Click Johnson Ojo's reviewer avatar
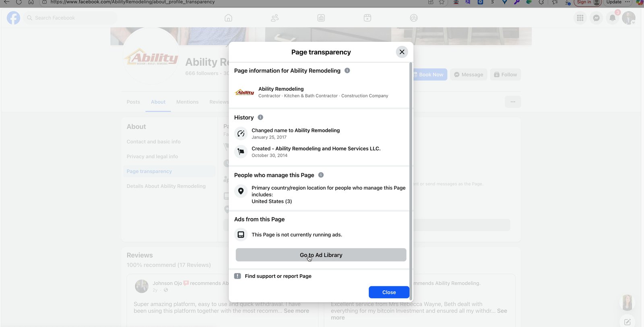644x327 pixels. click(142, 286)
